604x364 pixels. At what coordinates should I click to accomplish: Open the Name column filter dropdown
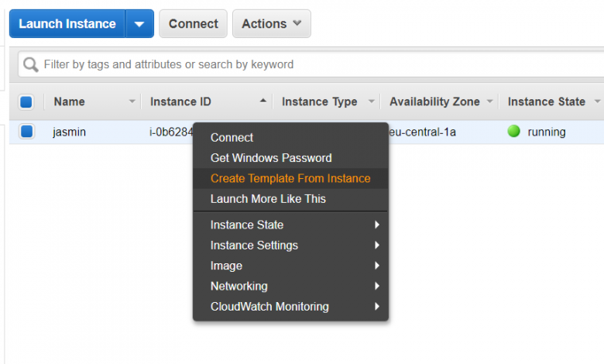tap(132, 101)
